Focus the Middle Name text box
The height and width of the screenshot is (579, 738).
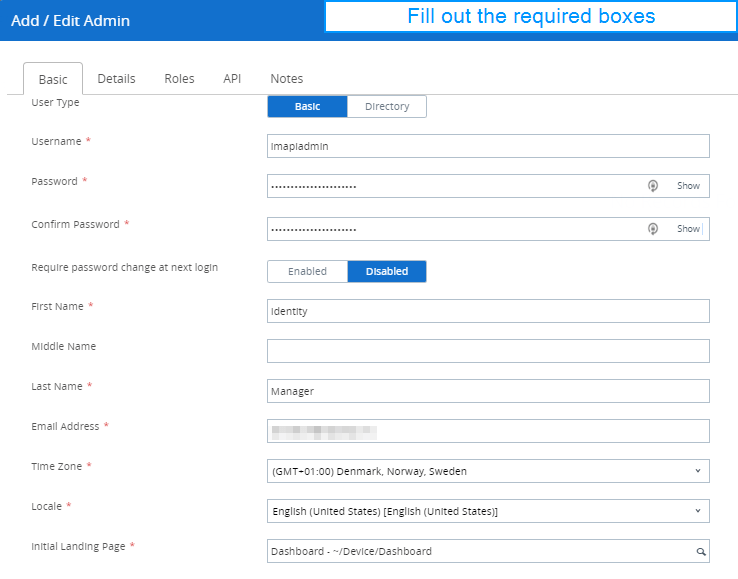tap(488, 351)
